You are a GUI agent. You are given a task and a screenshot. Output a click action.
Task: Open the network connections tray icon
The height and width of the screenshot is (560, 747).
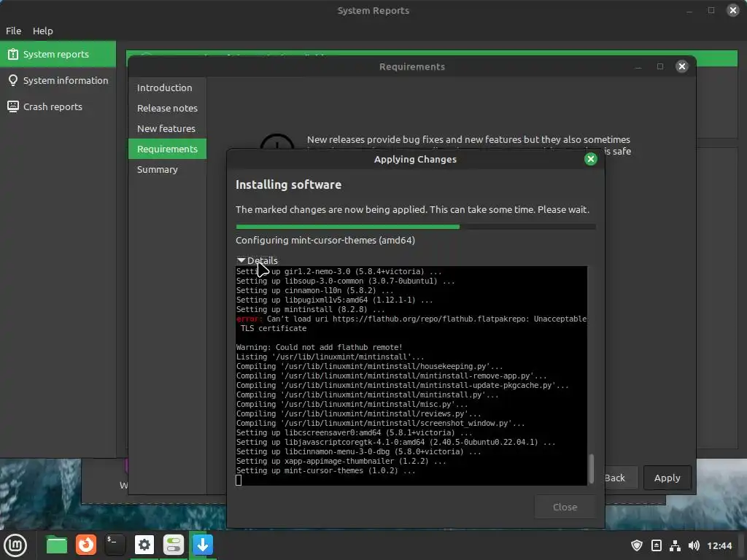click(675, 545)
